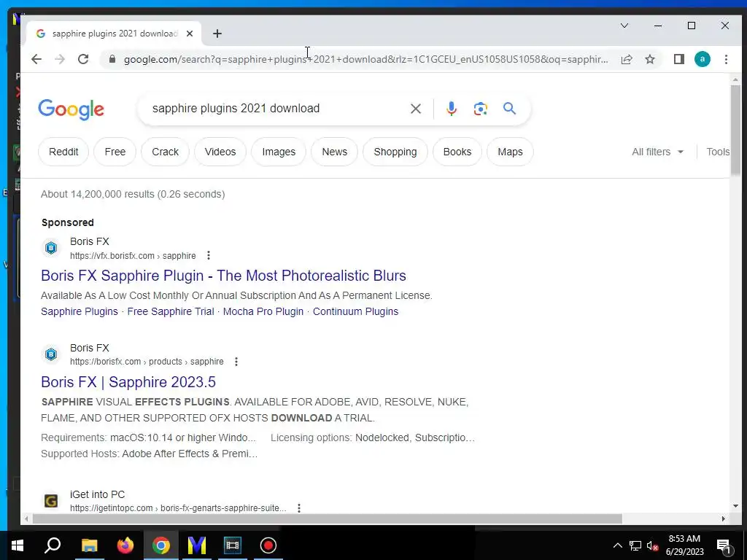Show hidden system tray icons
Screen dimensions: 747x560
click(617, 545)
